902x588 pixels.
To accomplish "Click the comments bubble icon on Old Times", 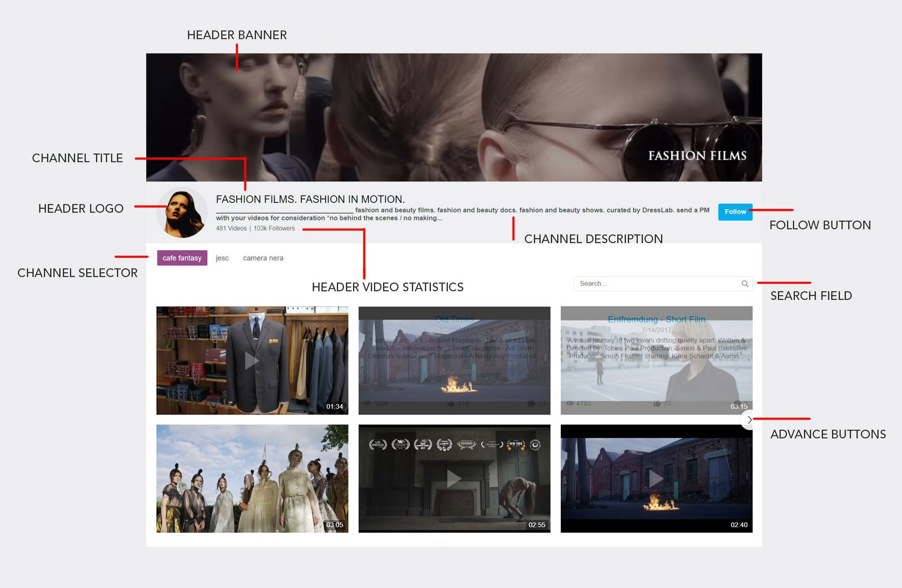I will [x=531, y=404].
